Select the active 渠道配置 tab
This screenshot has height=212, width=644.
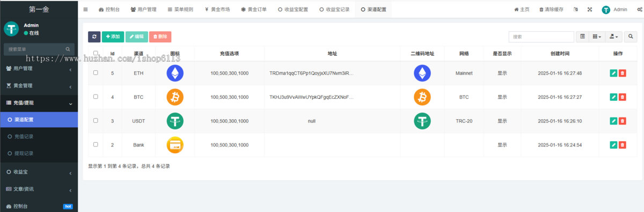(374, 10)
